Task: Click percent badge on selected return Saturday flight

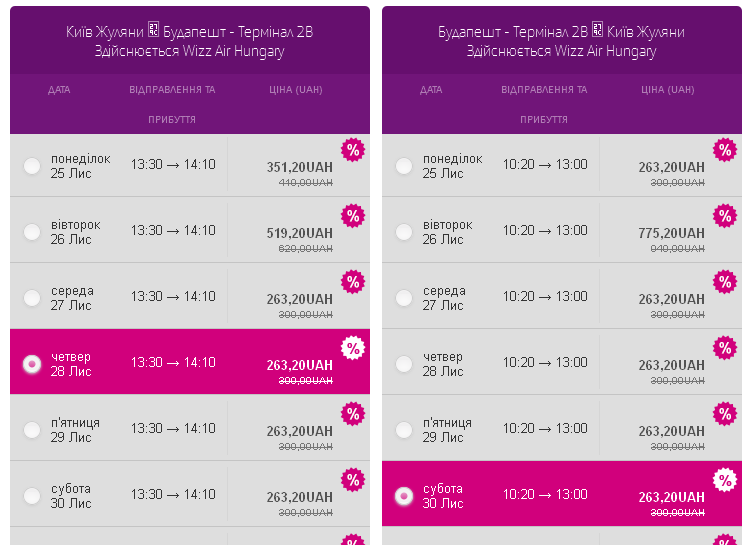Action: tap(724, 480)
